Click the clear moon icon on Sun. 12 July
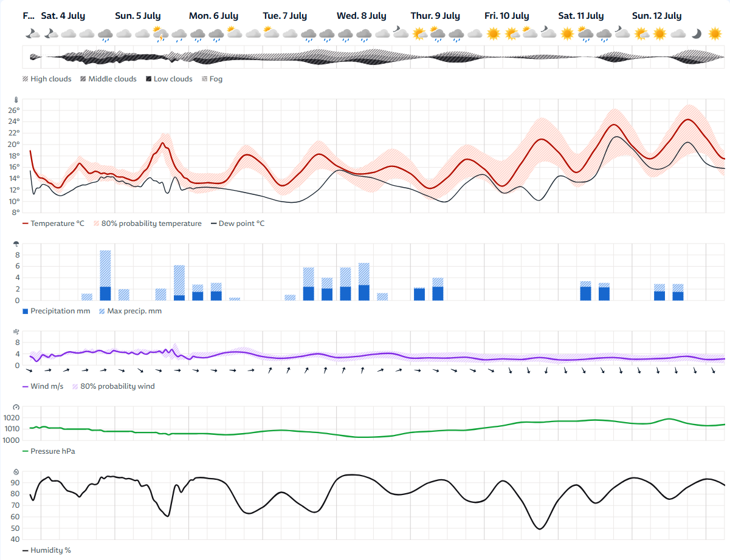The height and width of the screenshot is (560, 730). tap(697, 33)
